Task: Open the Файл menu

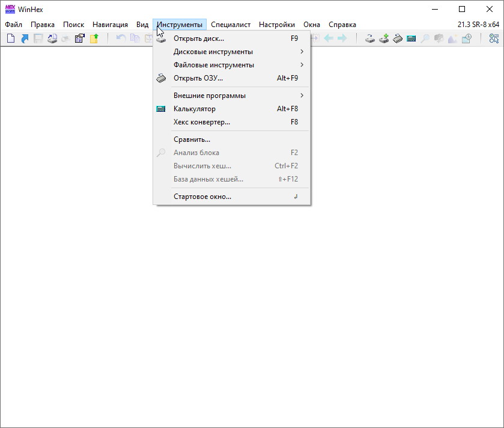Action: point(13,25)
